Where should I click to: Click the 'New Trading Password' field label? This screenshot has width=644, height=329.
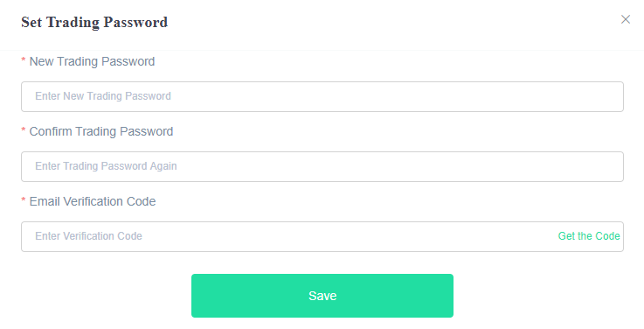(x=92, y=61)
